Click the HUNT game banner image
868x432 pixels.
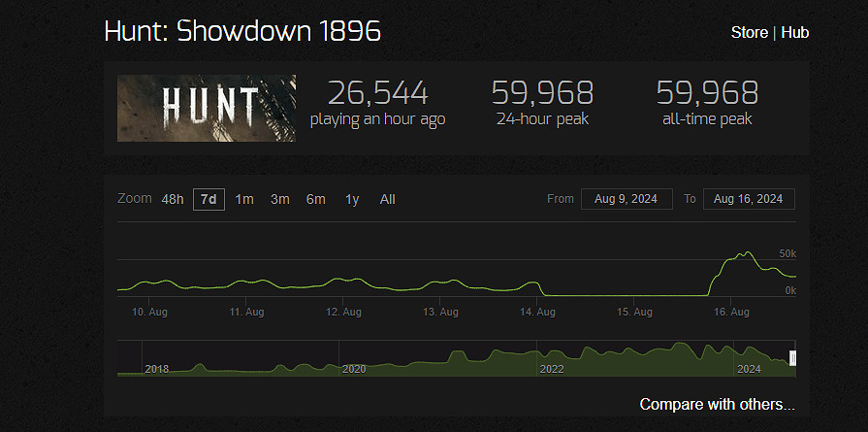[x=207, y=109]
